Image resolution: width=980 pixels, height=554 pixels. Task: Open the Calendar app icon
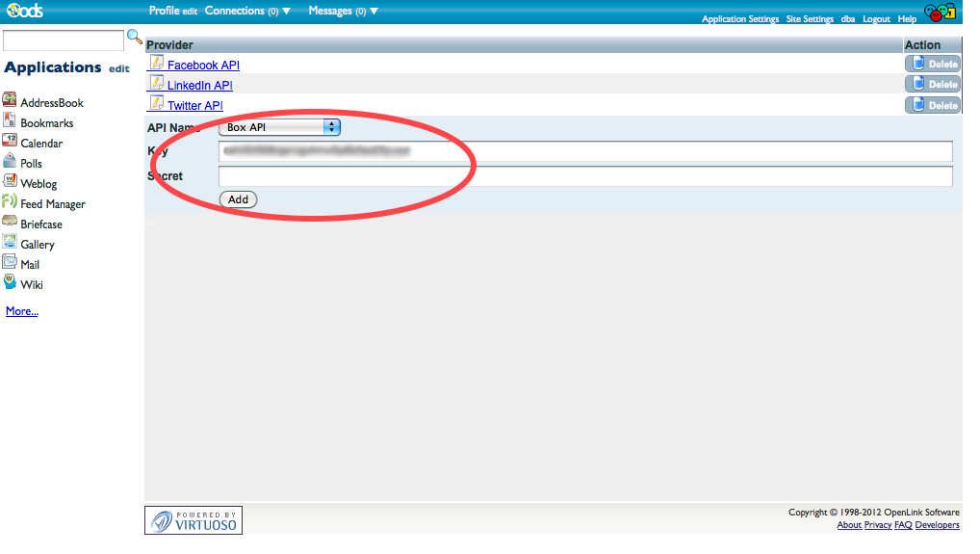click(x=10, y=142)
